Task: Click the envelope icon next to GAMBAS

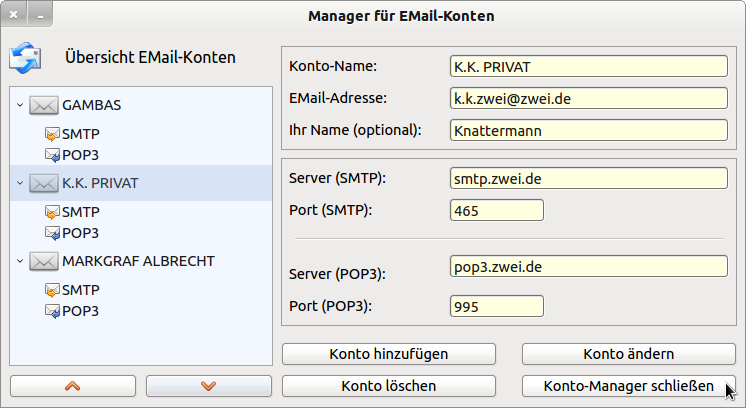Action: click(x=43, y=105)
